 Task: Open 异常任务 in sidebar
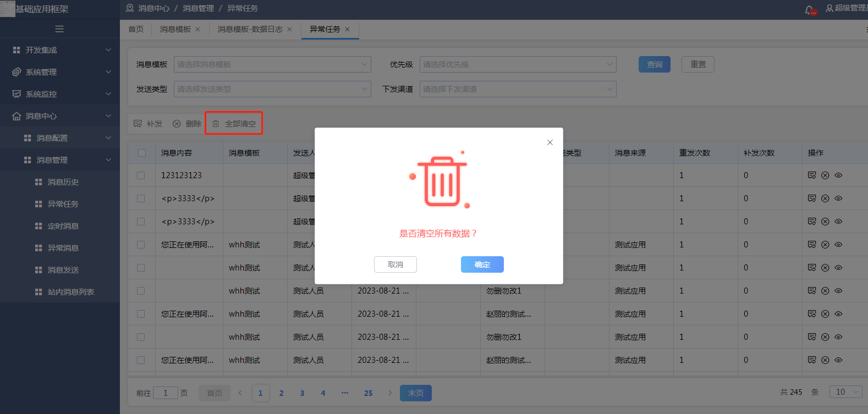coord(60,204)
